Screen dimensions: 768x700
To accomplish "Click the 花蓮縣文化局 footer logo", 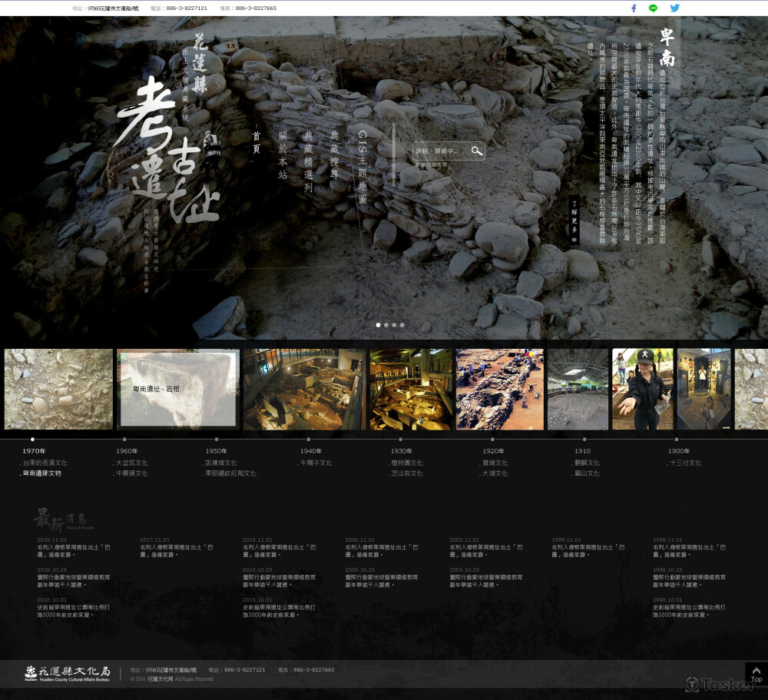I will click(x=68, y=673).
